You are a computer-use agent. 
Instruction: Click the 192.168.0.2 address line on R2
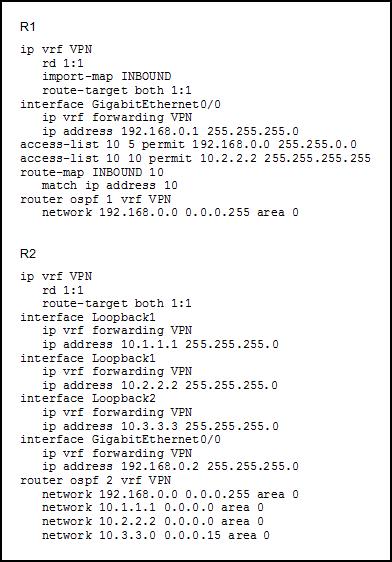coord(170,466)
